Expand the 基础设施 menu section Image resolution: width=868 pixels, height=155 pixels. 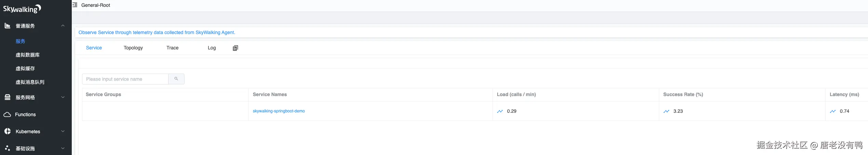click(63, 149)
